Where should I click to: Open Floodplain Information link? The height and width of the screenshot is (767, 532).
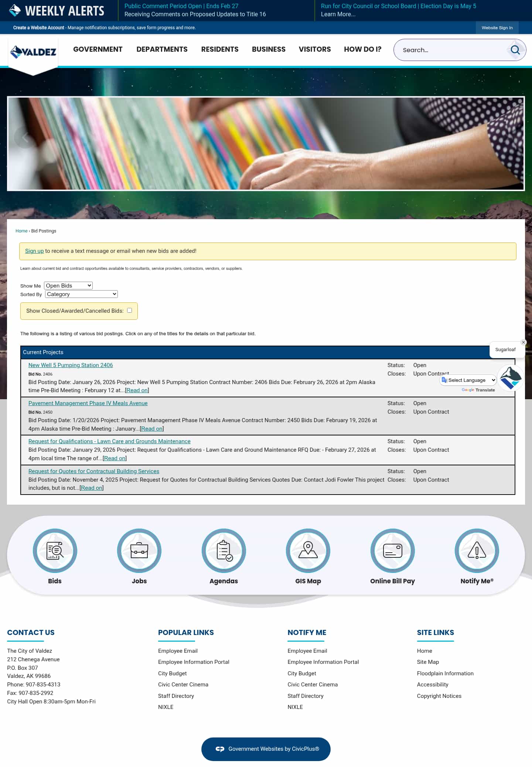point(445,673)
